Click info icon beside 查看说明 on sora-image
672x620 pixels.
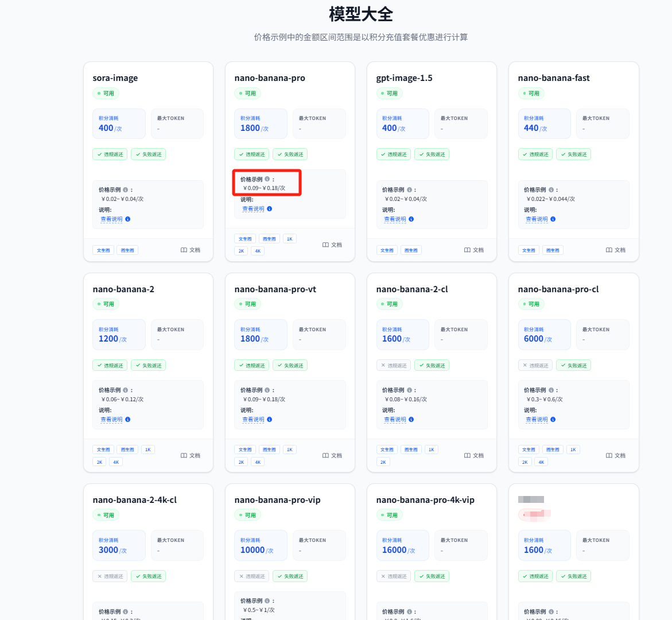coord(127,219)
